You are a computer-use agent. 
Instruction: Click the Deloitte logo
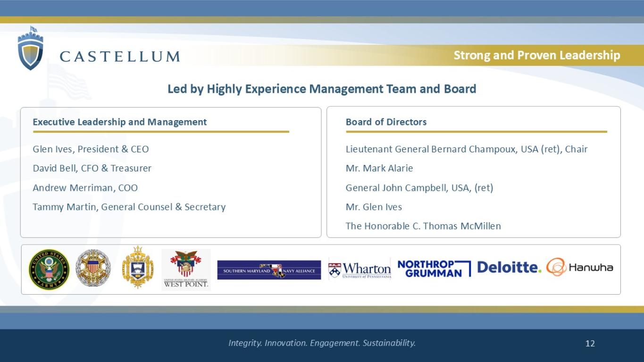tap(510, 268)
